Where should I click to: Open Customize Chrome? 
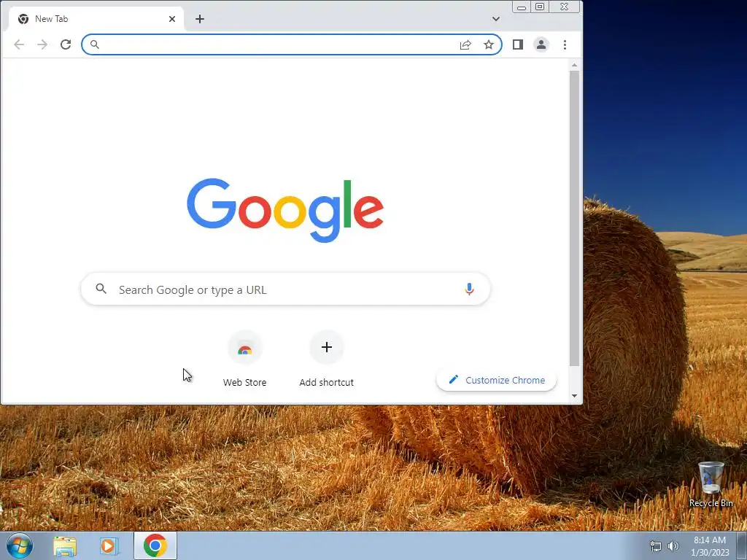tap(496, 380)
